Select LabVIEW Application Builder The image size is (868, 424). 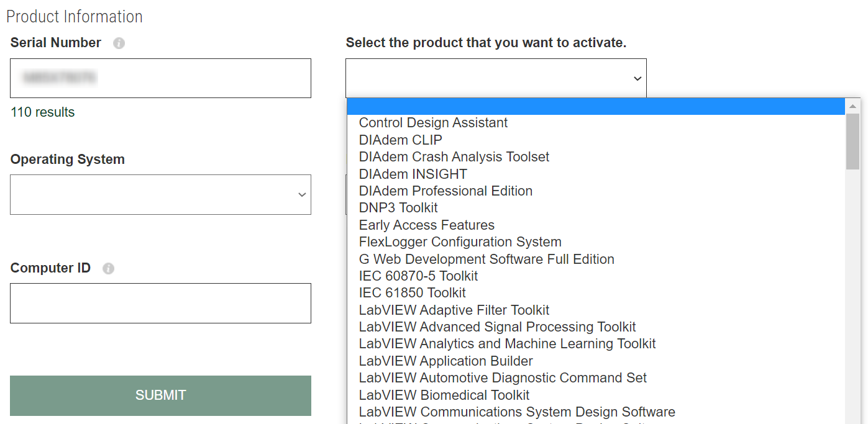coord(596,361)
